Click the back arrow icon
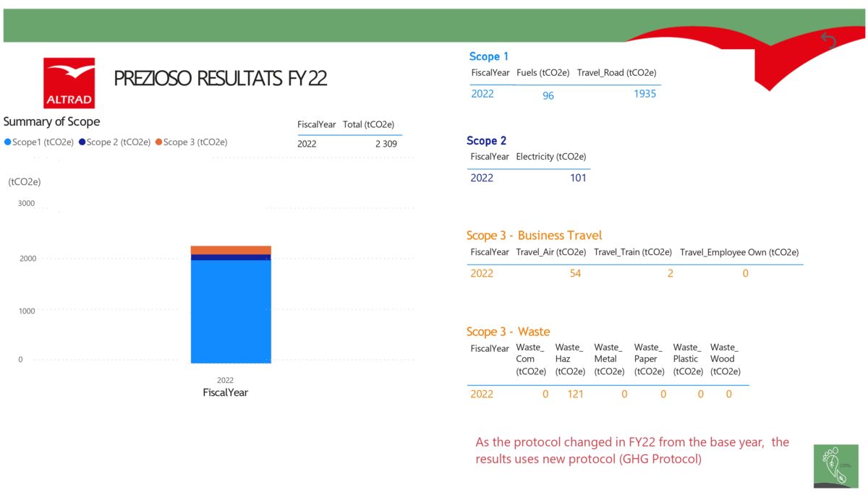The width and height of the screenshot is (868, 495). 829,41
